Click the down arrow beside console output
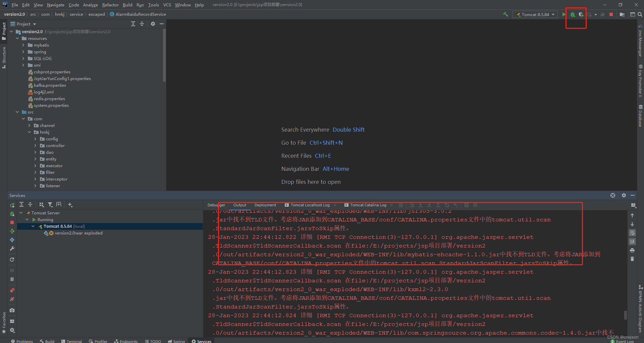This screenshot has height=343, width=644. pyautogui.click(x=632, y=224)
